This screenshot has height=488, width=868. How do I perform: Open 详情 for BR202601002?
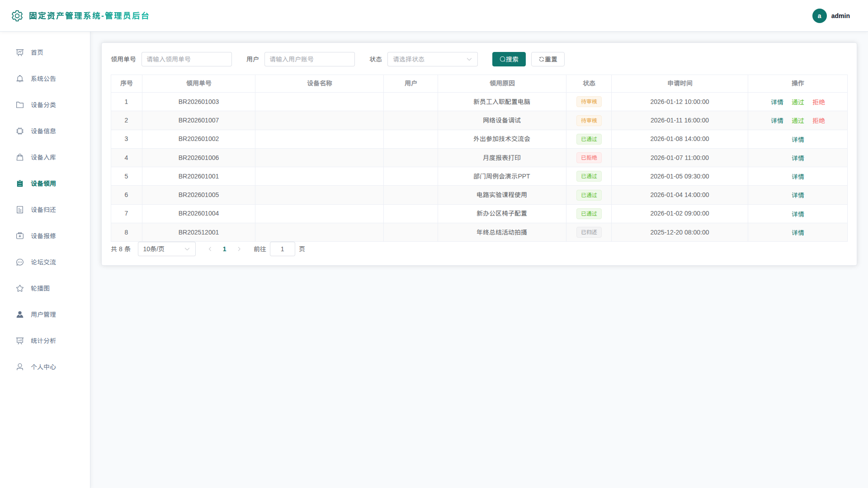[797, 140]
